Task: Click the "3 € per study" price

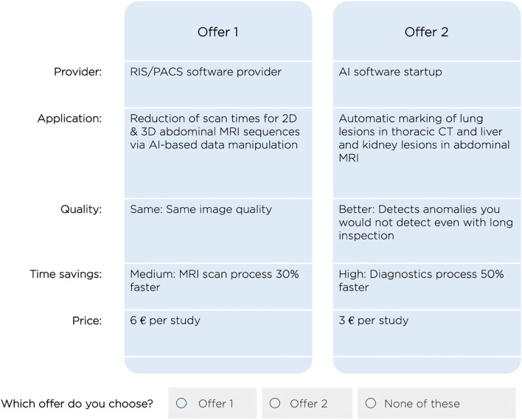Action: point(373,321)
